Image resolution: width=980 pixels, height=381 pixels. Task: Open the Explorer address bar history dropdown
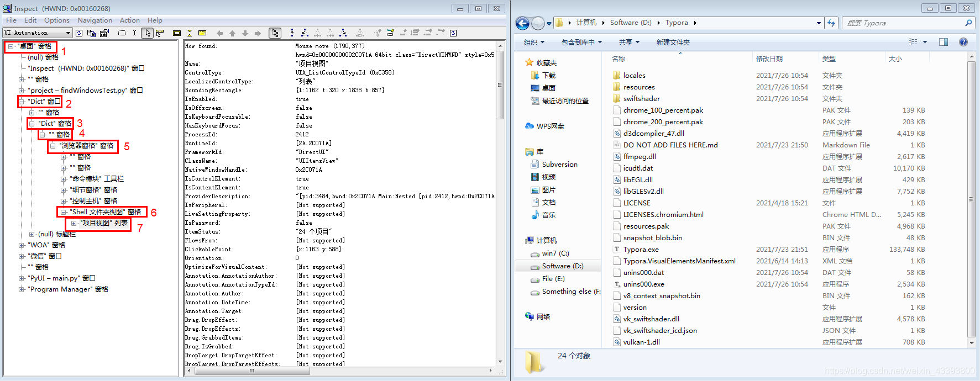tap(819, 23)
